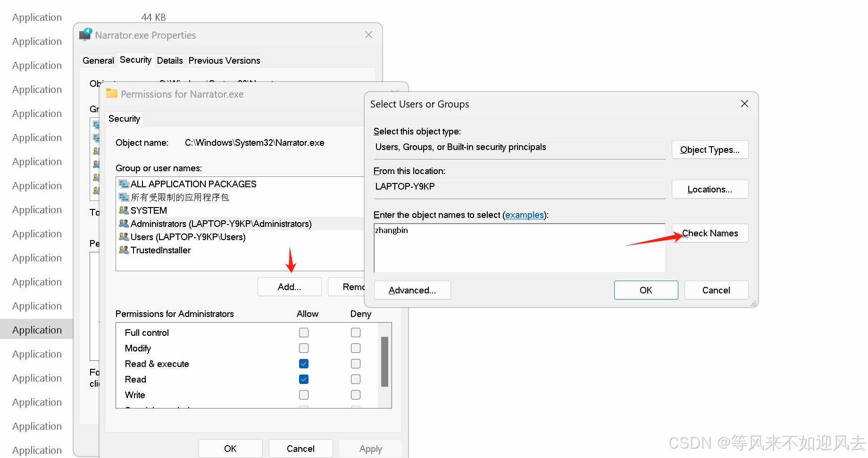Screen dimensions: 868x458
Task: Click Cancel in Permissions for Narrator.exe
Action: 301,449
